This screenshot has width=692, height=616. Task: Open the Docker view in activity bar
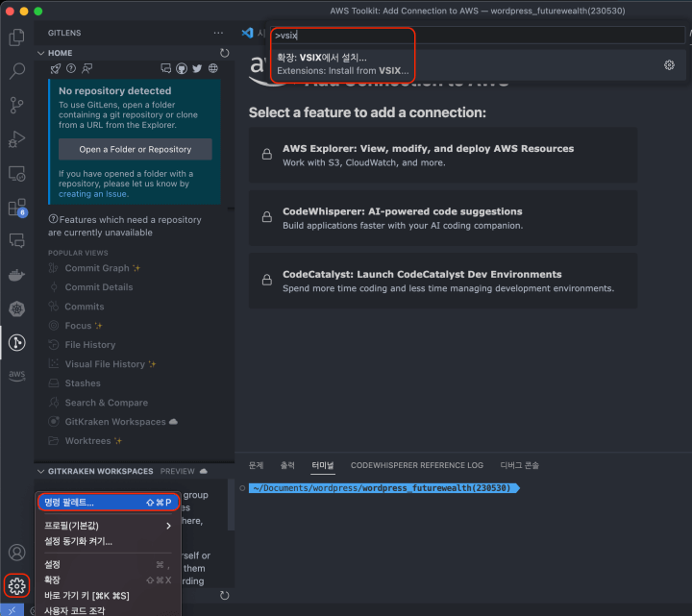[x=16, y=276]
